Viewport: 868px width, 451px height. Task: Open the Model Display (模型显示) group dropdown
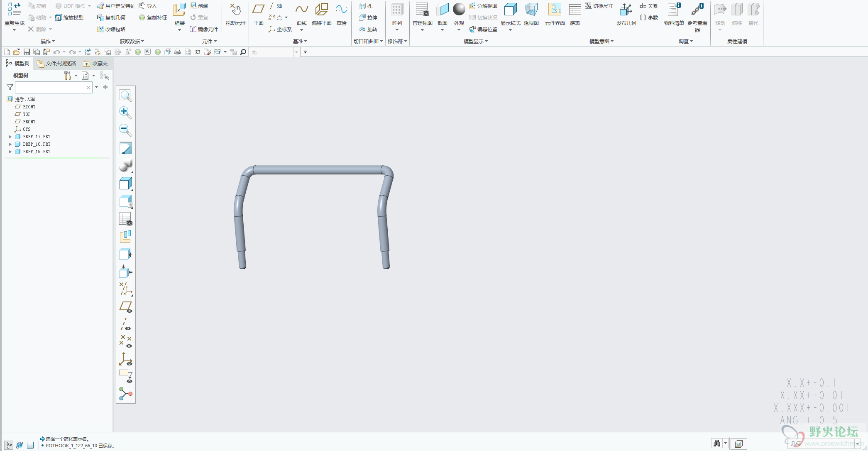click(476, 41)
